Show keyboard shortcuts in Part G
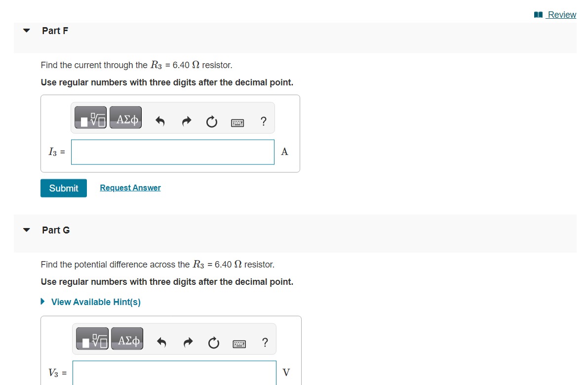The image size is (588, 385). click(239, 344)
